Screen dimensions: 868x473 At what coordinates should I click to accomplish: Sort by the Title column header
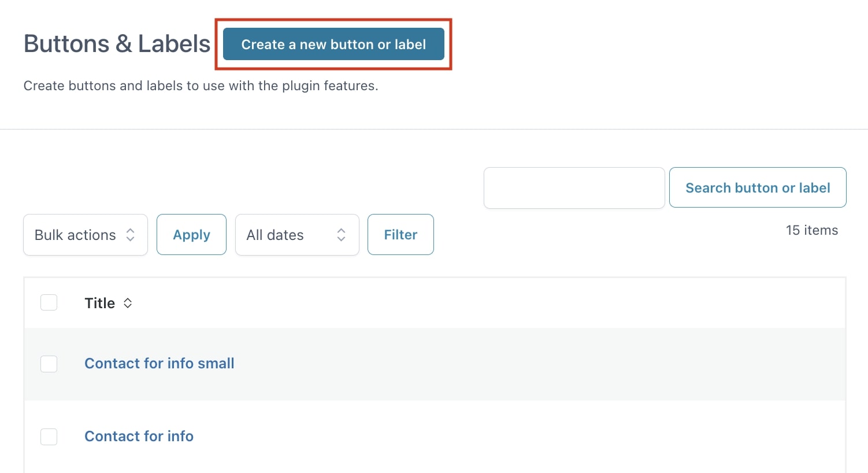(100, 303)
